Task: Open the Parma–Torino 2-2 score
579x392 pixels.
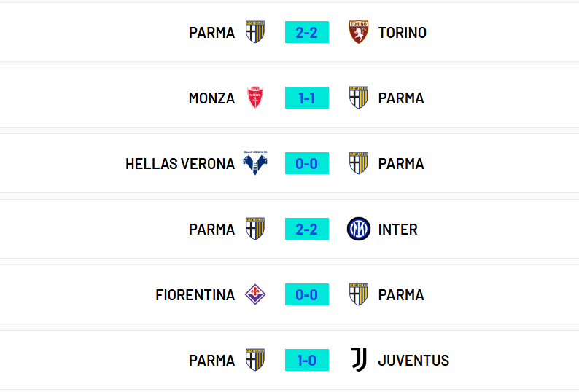Action: pyautogui.click(x=307, y=32)
